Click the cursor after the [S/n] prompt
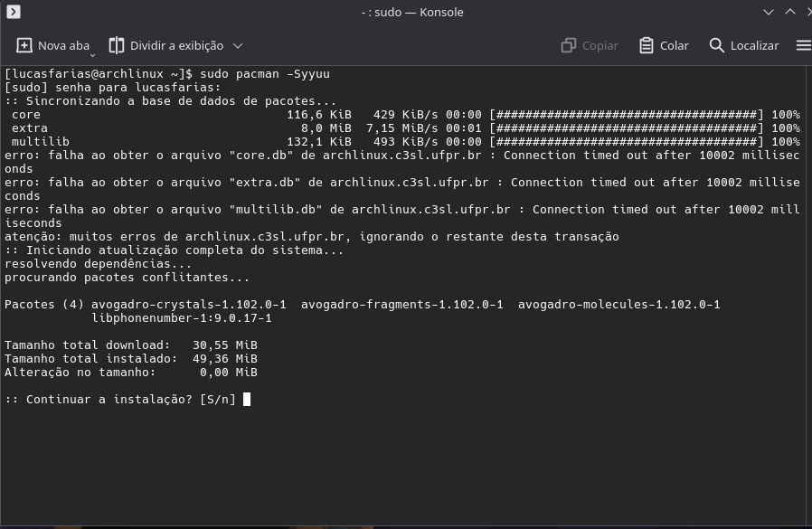 pos(247,399)
